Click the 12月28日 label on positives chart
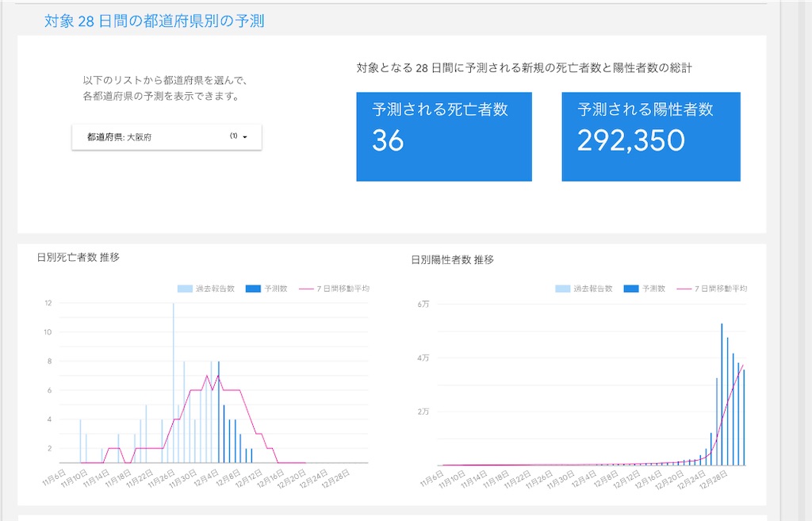Screen dimensions: 812x521 point(713,480)
